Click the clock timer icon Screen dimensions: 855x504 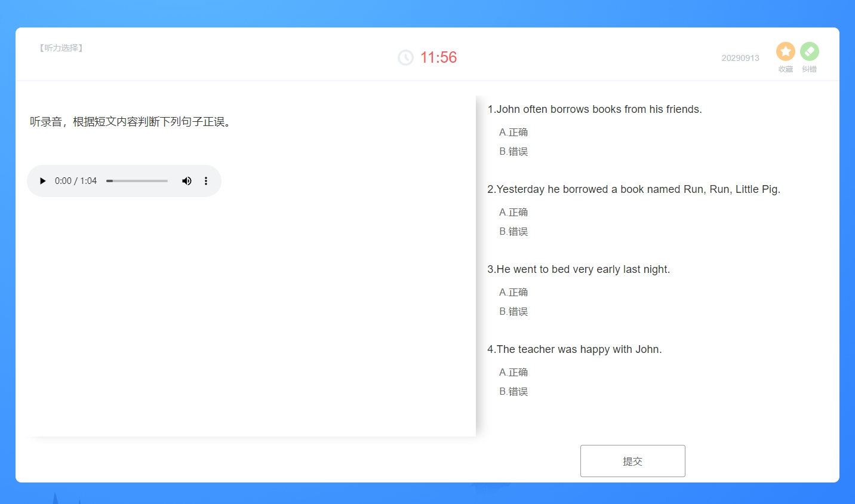pyautogui.click(x=405, y=58)
